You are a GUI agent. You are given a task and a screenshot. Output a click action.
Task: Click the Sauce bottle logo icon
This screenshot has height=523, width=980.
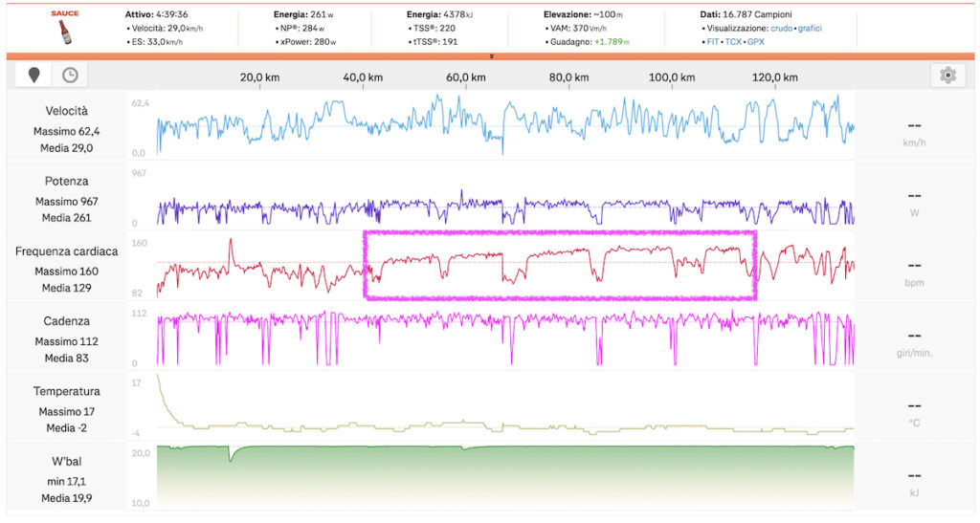[x=66, y=28]
